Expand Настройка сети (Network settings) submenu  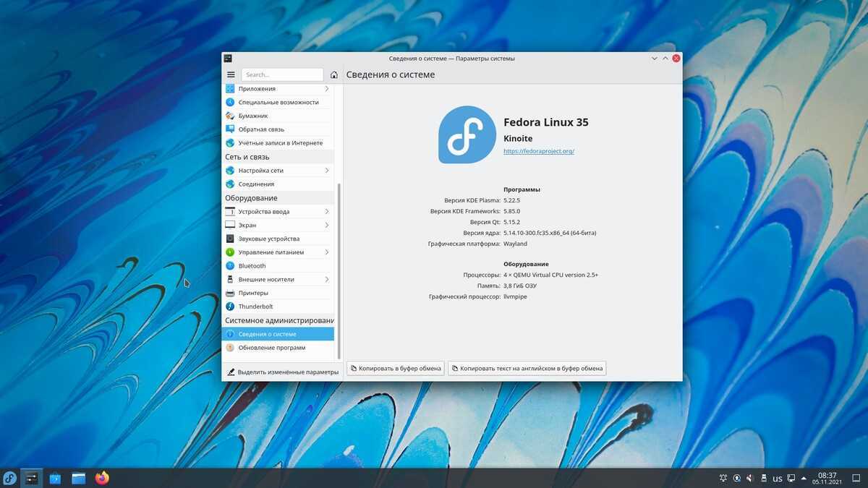[x=327, y=171]
